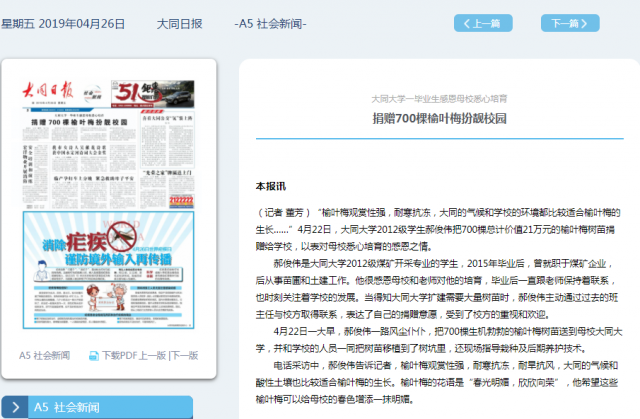The height and width of the screenshot is (419, 640).
Task: Click reporter credit （记者 董芳）
Action: pos(284,213)
